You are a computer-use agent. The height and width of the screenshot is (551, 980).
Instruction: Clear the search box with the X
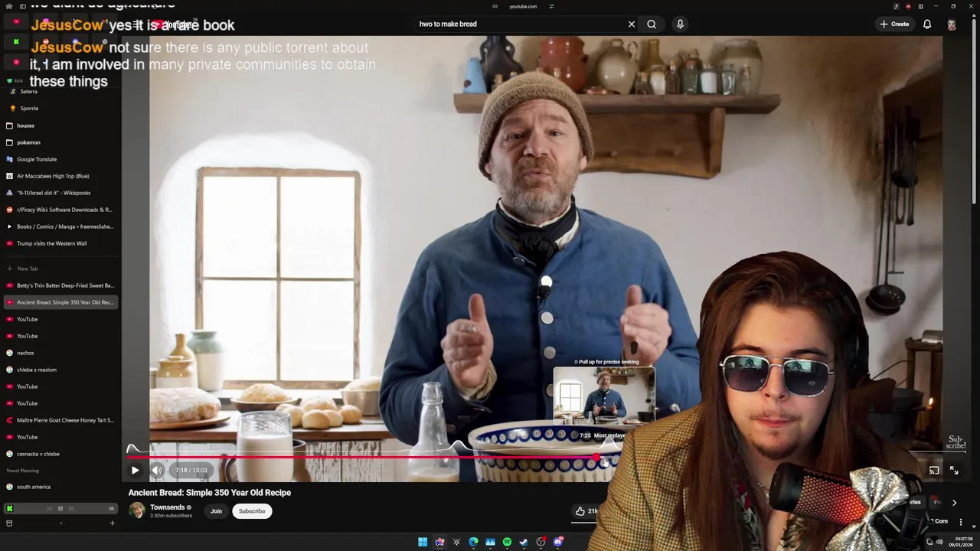[x=632, y=24]
